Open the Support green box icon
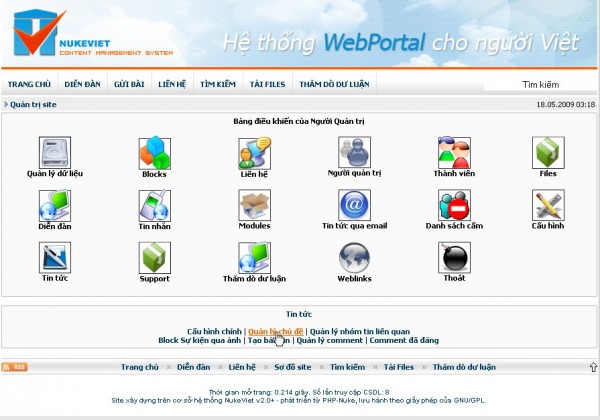This screenshot has height=420, width=600. [155, 257]
